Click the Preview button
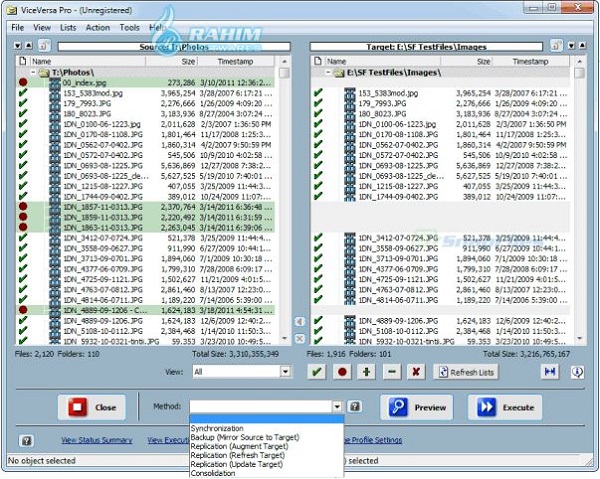 (417, 407)
